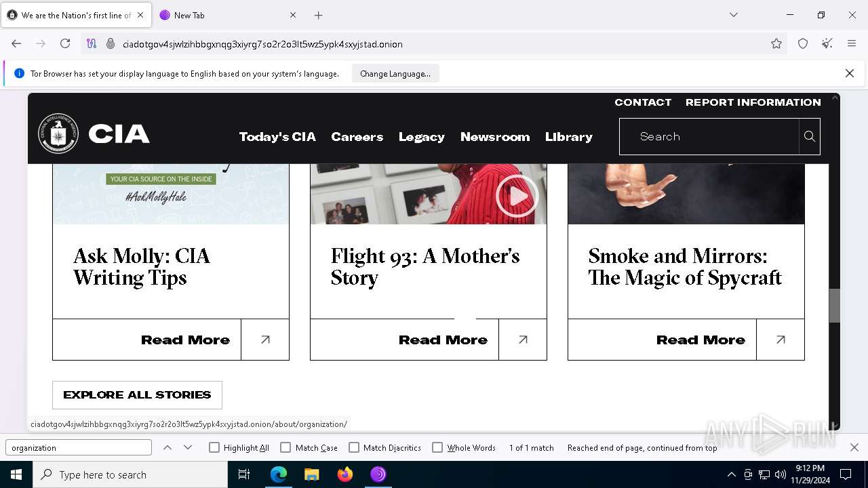Click Tor Browser taskbar icon
Screen dimensions: 868x488
point(378,474)
